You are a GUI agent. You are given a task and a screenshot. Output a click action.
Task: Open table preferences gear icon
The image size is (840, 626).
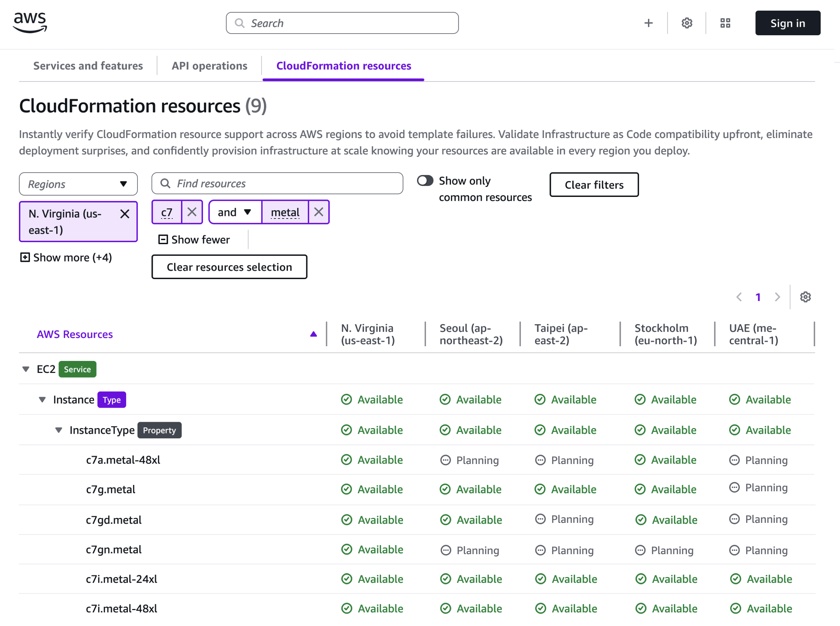(805, 297)
